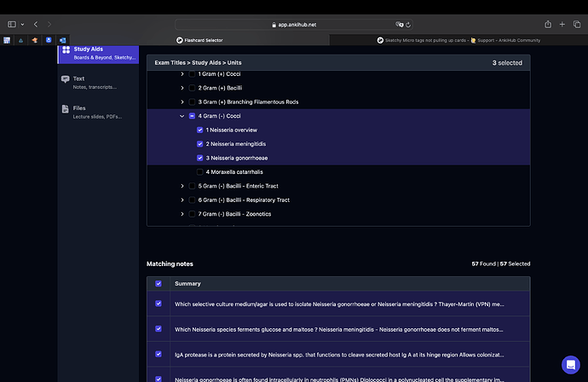Click the app.ankihub.net address bar
This screenshot has width=588, height=382.
coord(294,25)
